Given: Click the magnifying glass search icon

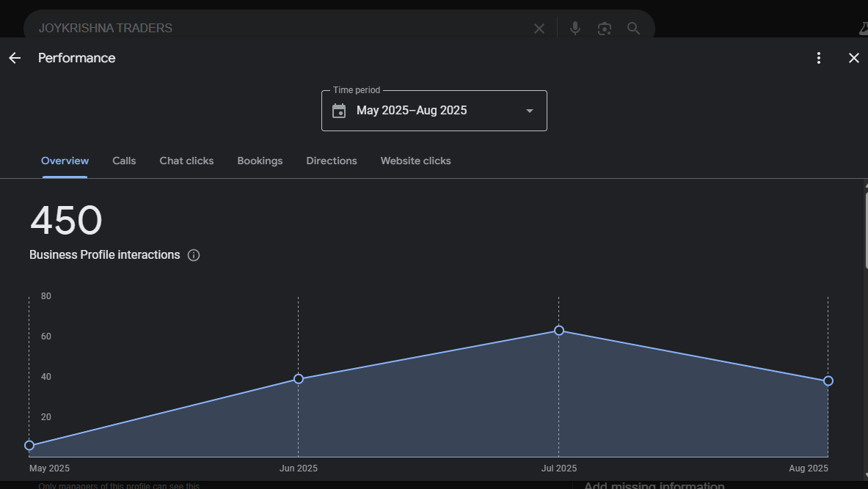Looking at the screenshot, I should tap(633, 29).
